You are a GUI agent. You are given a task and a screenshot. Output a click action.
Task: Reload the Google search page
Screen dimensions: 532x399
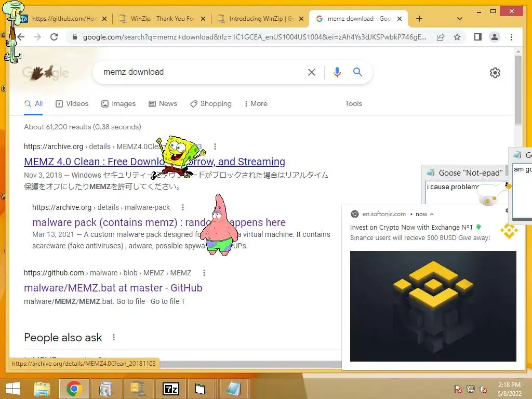click(x=54, y=37)
